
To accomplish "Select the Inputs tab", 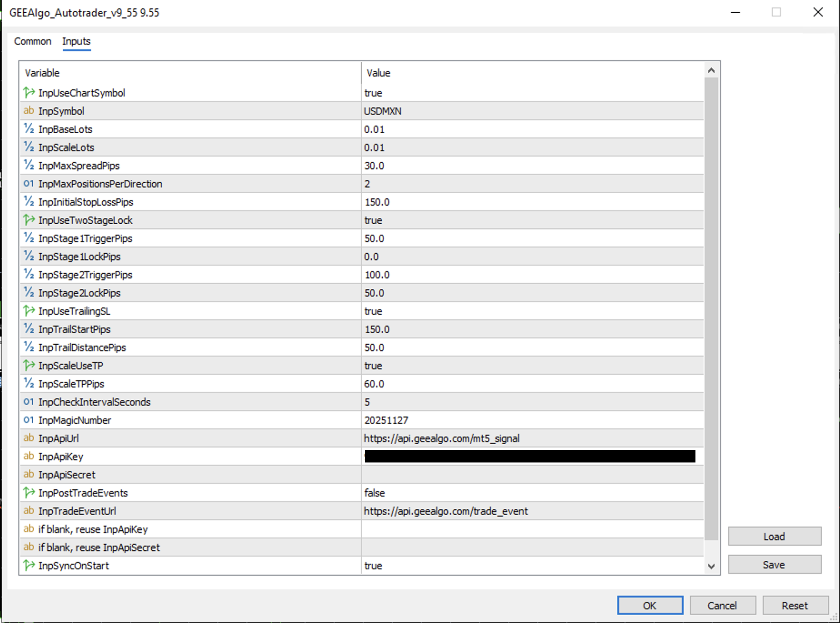I will 76,41.
